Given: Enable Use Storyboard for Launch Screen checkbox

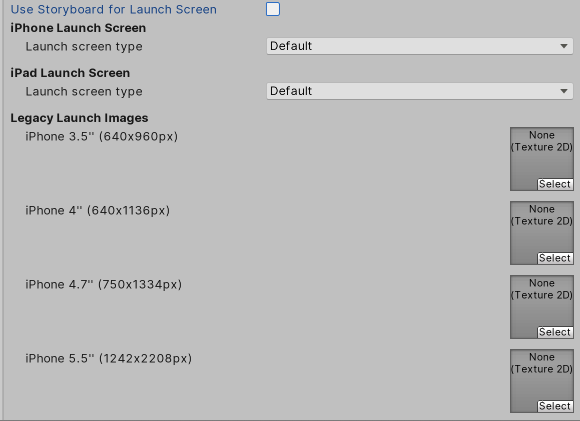Looking at the screenshot, I should 273,9.
